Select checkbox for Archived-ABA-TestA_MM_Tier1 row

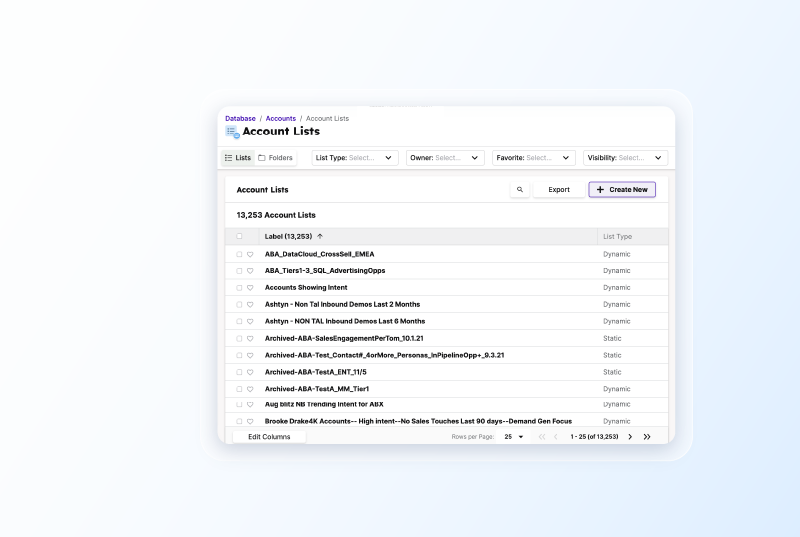tap(239, 389)
